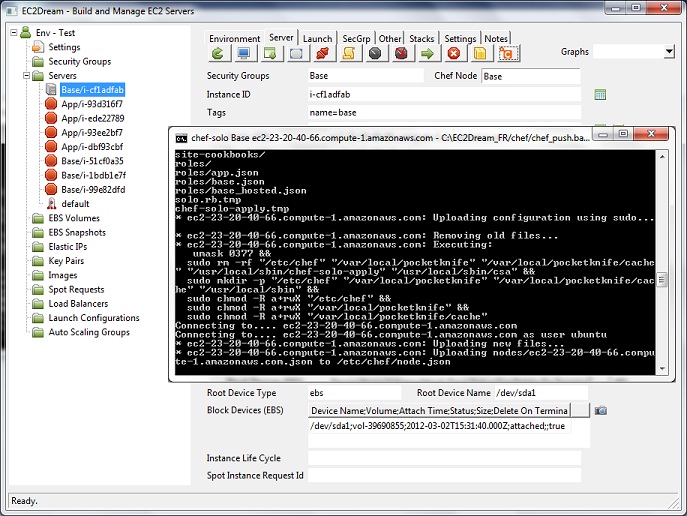Click the Instance ID field i-cf1adfab

(444, 94)
